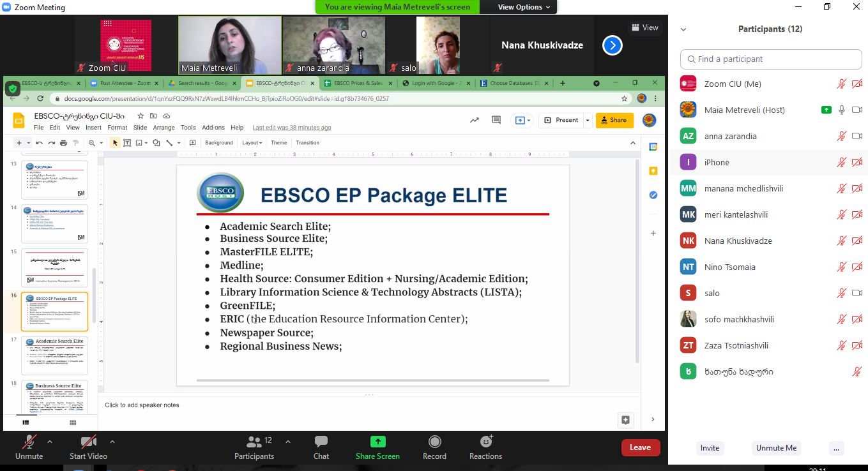Open the Reactions smiley icon
The image size is (868, 471).
(x=486, y=442)
